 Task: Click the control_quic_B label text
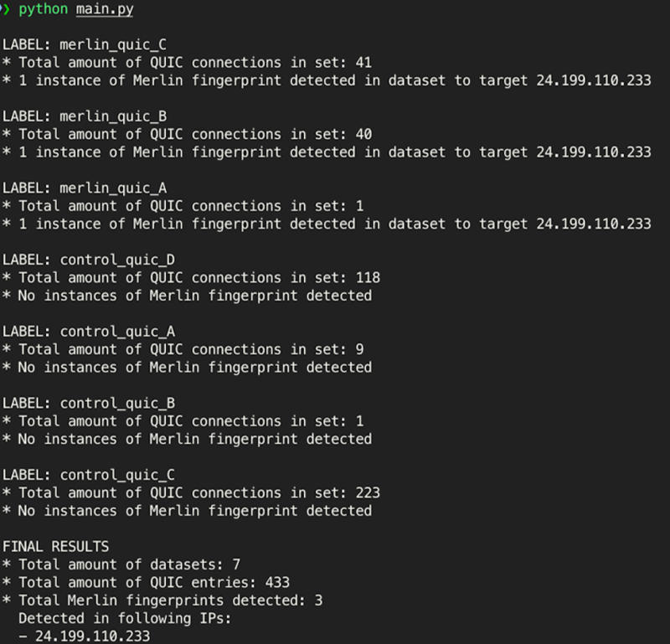point(117,404)
